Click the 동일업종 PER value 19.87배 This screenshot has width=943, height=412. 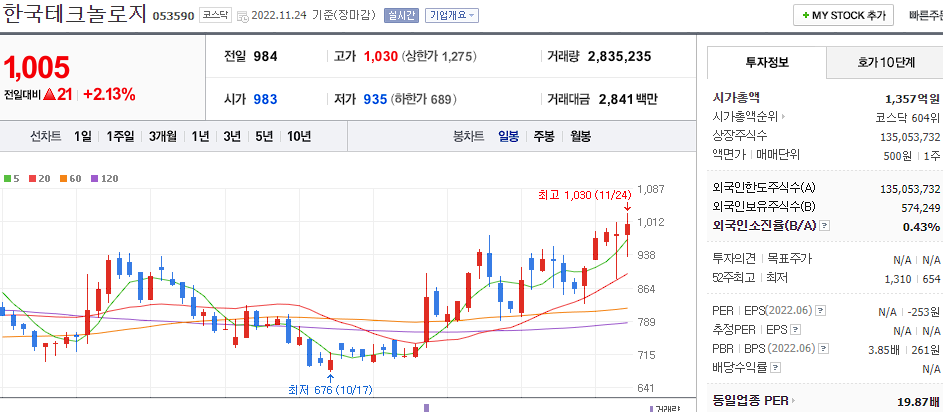(920, 401)
